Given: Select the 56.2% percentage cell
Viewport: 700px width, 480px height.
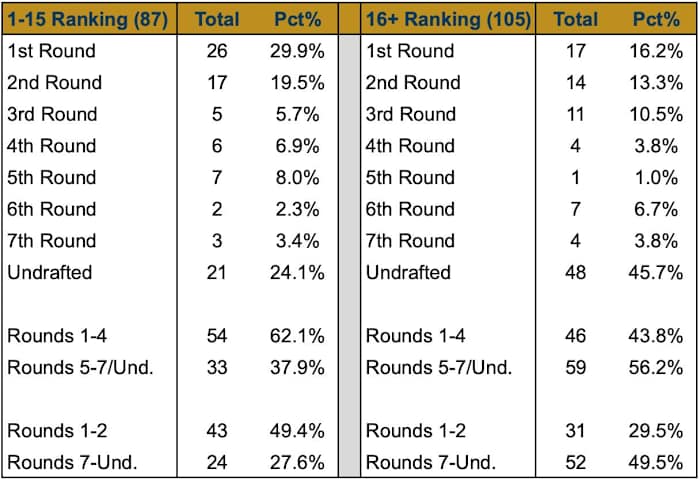Looking at the screenshot, I should point(656,368).
